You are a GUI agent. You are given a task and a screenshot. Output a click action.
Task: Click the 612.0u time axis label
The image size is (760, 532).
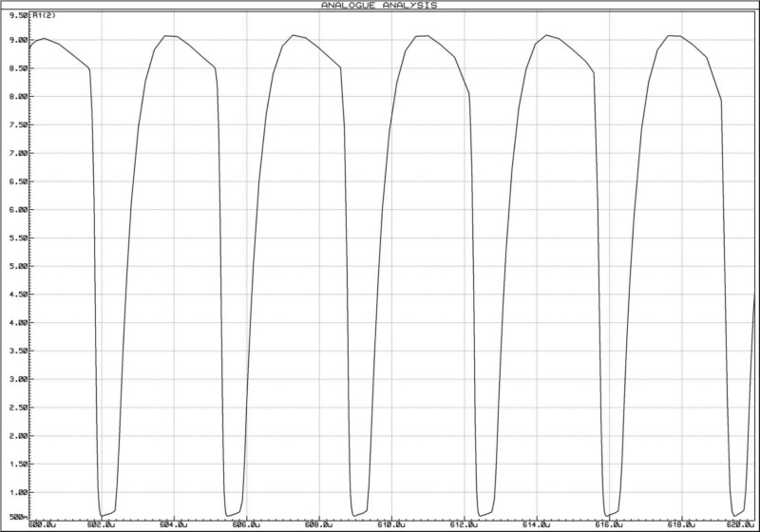pyautogui.click(x=465, y=524)
